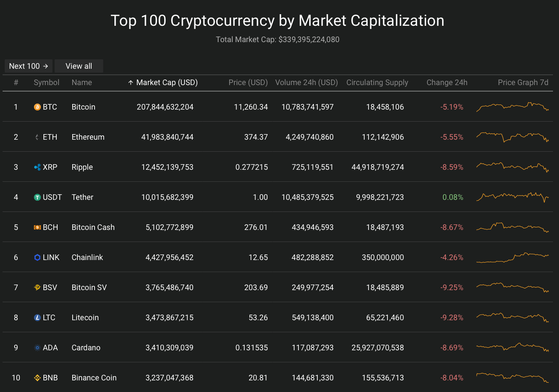Image resolution: width=559 pixels, height=392 pixels.
Task: Click the Ethereum ETH coin icon
Action: (37, 137)
